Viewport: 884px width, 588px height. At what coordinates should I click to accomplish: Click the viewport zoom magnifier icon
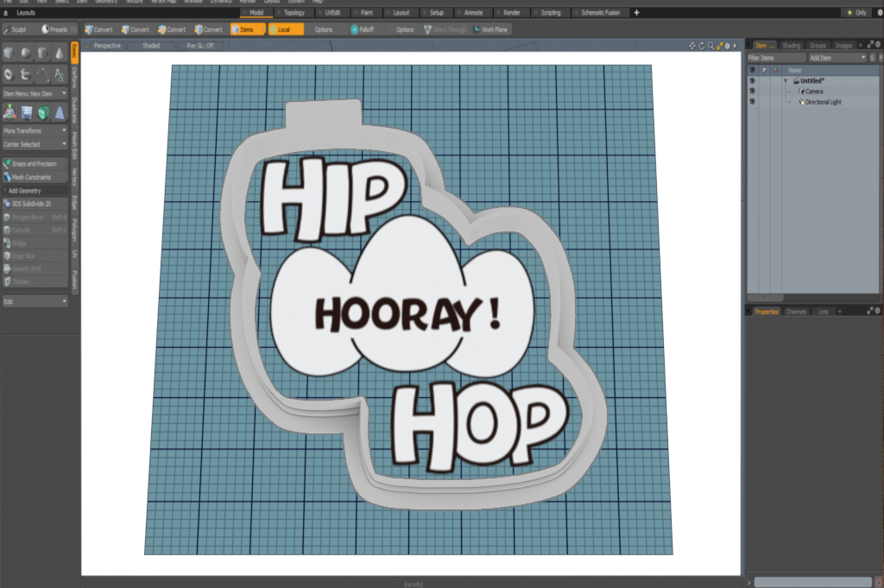711,46
